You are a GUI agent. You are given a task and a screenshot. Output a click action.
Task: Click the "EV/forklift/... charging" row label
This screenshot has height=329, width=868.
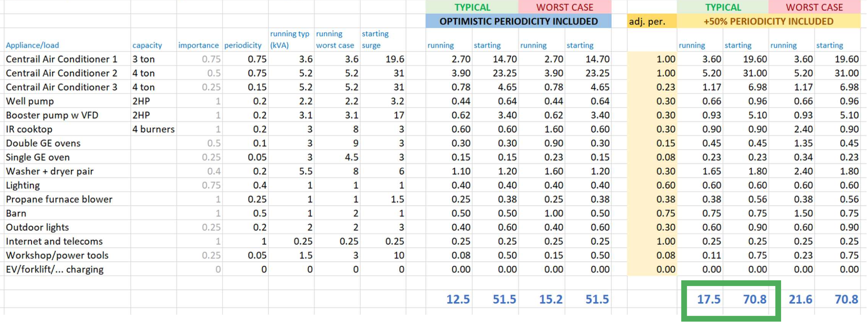click(67, 269)
